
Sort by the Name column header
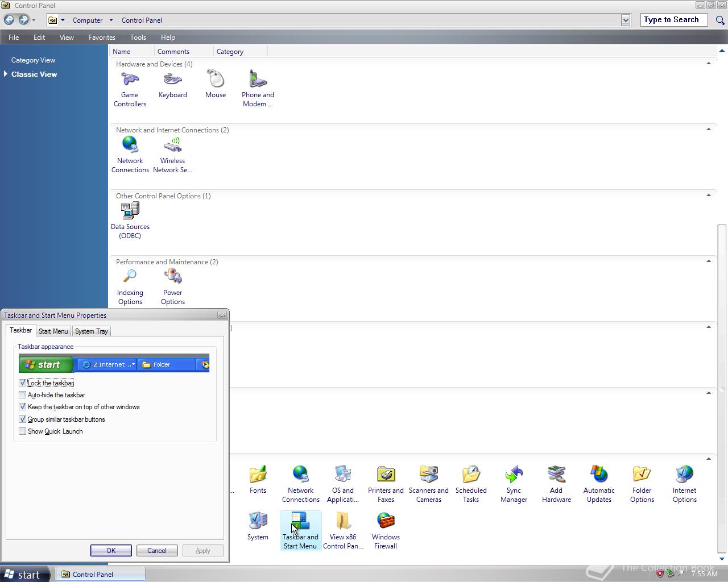tap(132, 51)
